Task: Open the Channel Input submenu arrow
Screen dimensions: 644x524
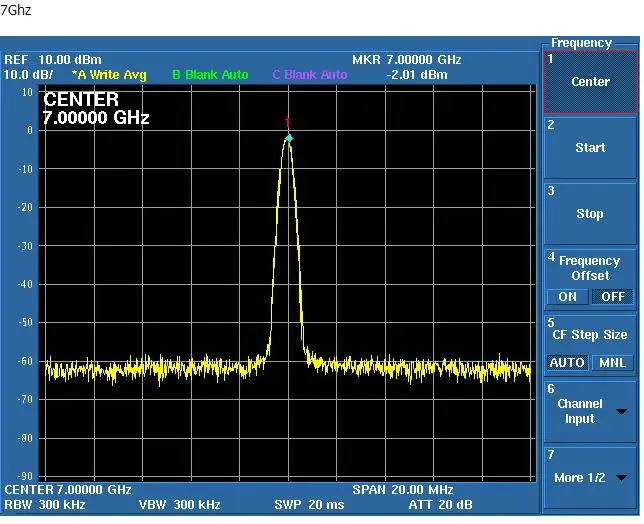Action: point(621,411)
